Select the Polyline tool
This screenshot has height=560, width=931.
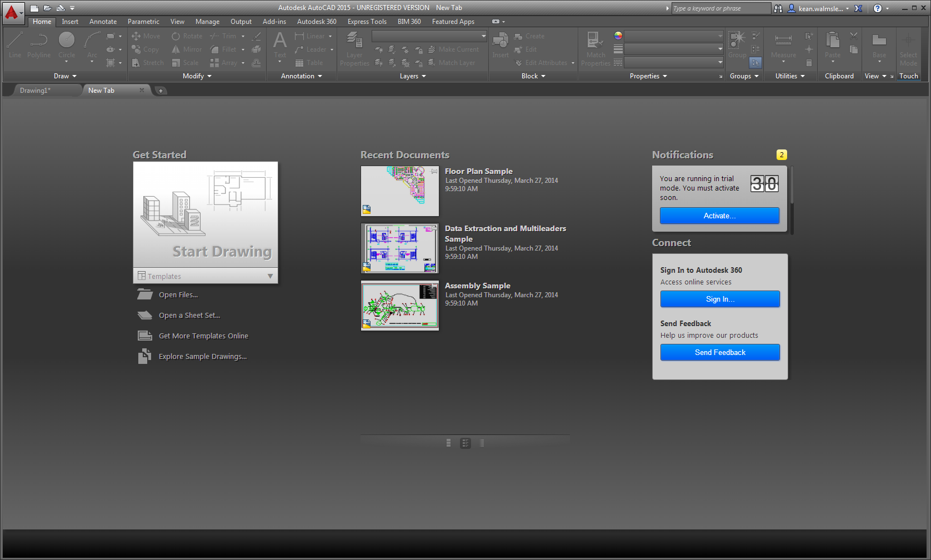point(39,44)
